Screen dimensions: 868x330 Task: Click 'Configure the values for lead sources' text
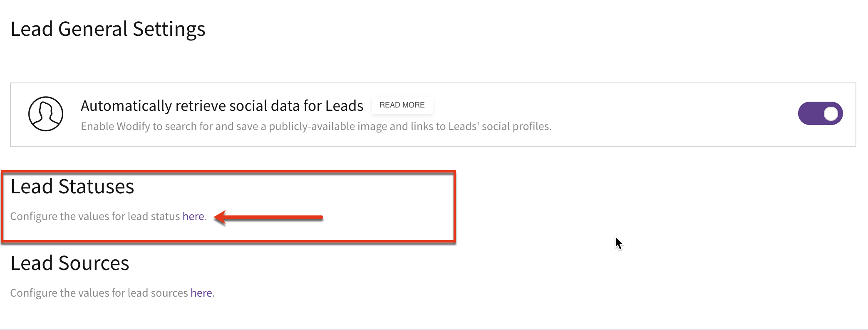pyautogui.click(x=98, y=292)
